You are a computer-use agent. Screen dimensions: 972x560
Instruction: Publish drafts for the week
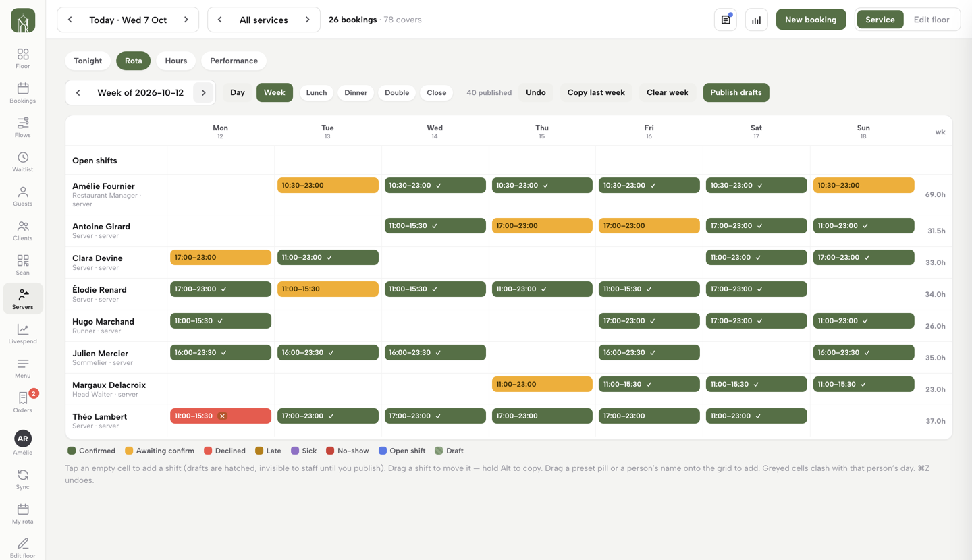click(x=736, y=92)
